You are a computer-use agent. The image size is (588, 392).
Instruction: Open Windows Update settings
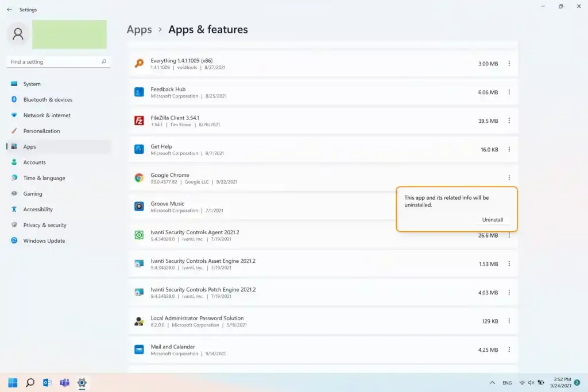(59, 240)
